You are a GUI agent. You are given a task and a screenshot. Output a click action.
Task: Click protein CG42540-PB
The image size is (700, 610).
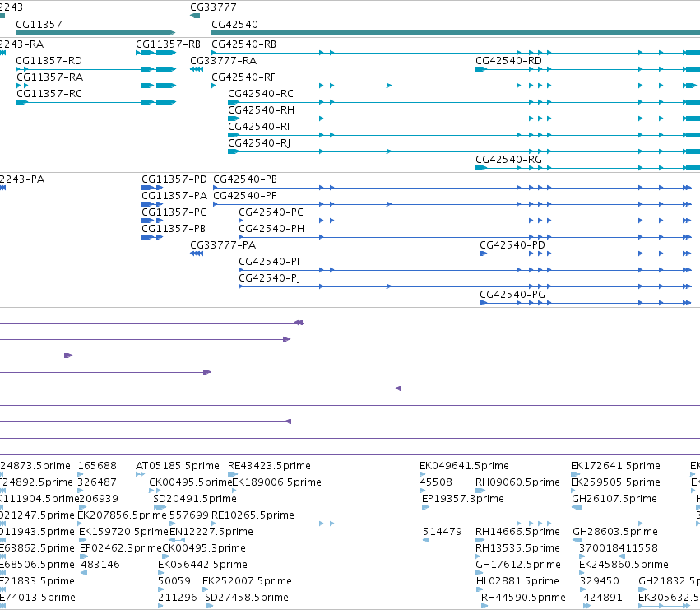245,179
